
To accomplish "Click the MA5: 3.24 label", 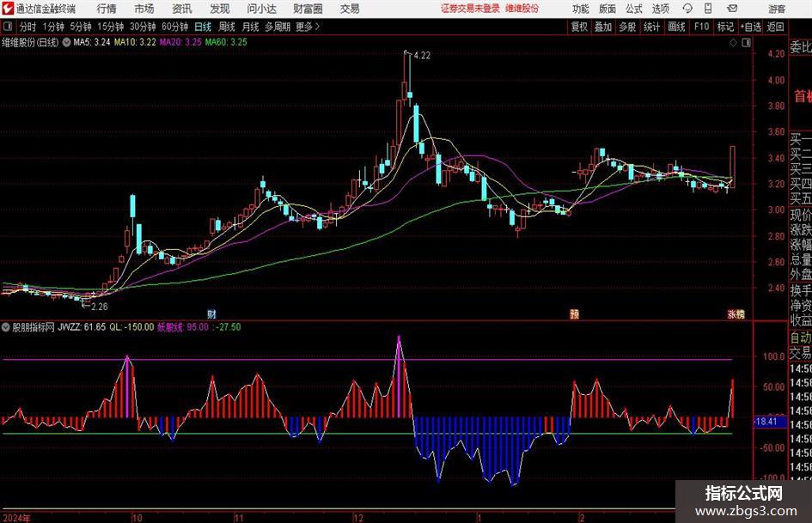I will pyautogui.click(x=92, y=42).
